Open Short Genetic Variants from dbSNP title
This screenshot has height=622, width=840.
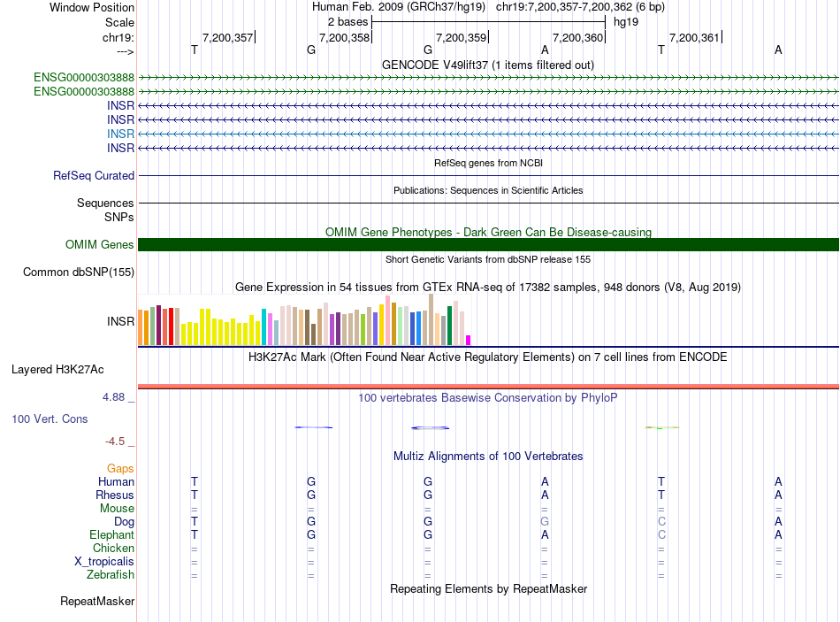(488, 259)
